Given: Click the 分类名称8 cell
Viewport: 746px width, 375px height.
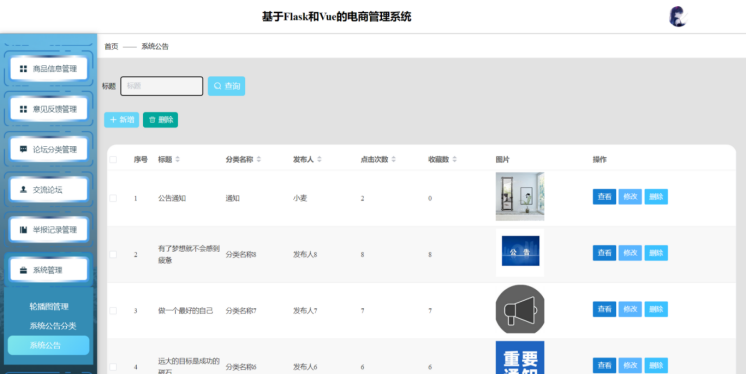Looking at the screenshot, I should click(241, 255).
